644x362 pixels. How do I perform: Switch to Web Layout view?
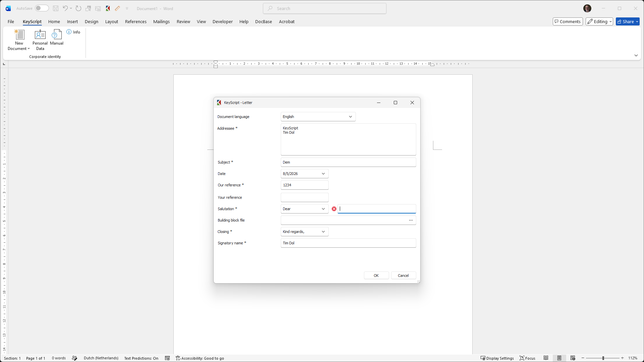click(573, 358)
